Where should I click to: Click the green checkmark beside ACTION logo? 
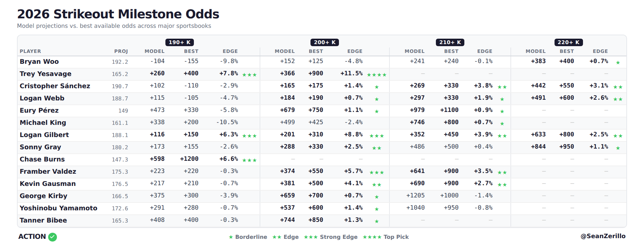(x=53, y=237)
